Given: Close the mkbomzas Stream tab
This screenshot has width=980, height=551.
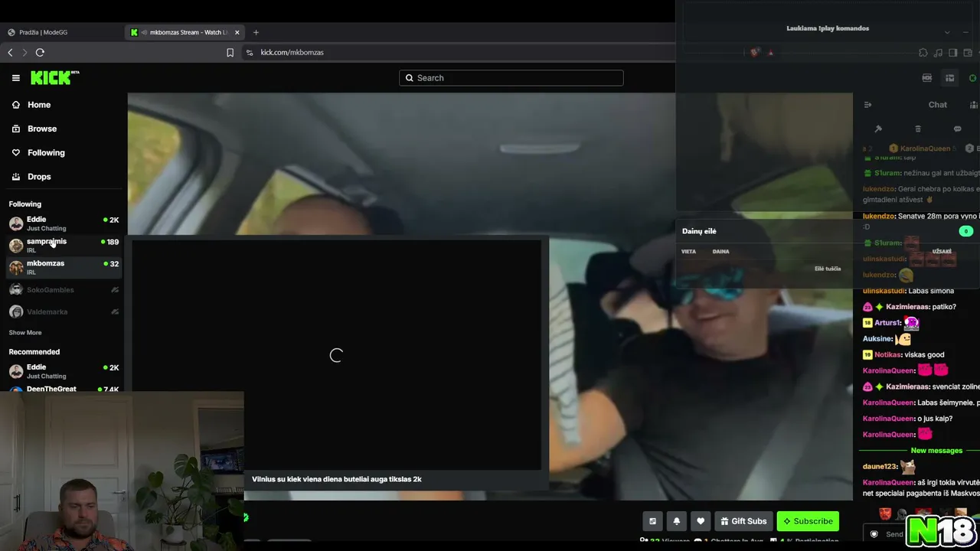Looking at the screenshot, I should 237,32.
